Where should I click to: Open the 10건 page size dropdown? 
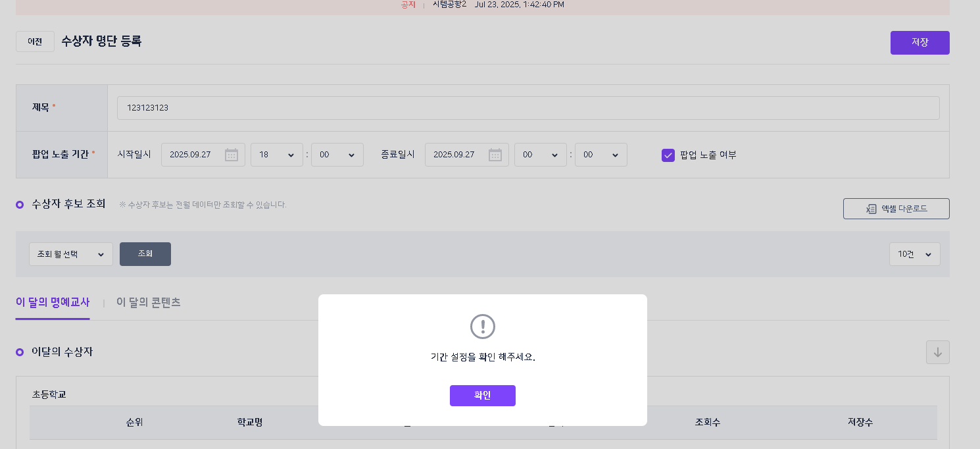[x=914, y=254]
